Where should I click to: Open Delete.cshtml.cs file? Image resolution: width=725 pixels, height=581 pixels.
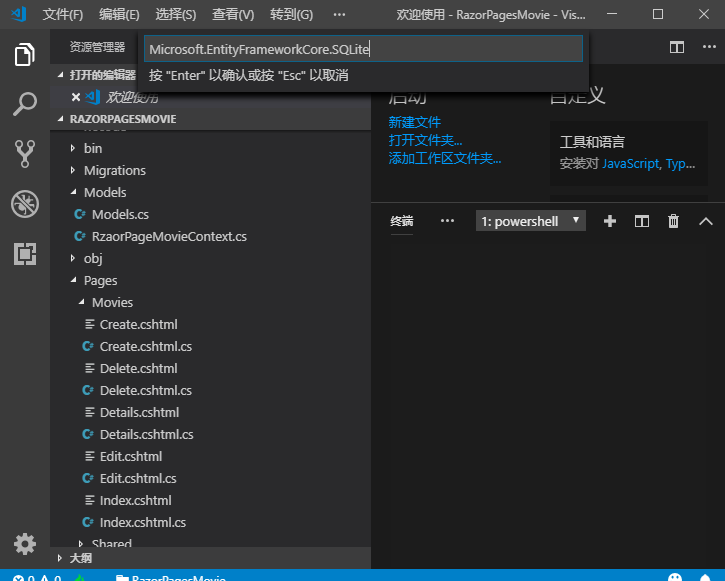tap(146, 391)
